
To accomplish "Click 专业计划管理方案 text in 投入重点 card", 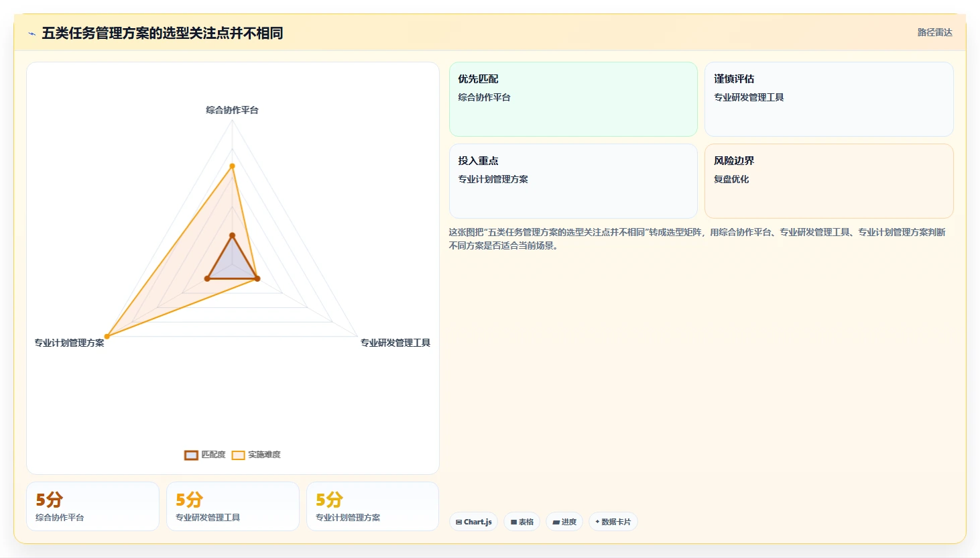I will tap(493, 179).
